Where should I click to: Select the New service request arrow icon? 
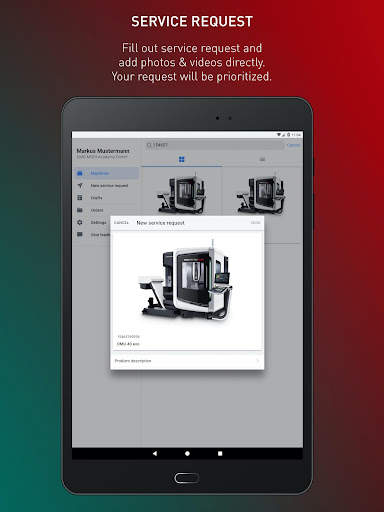(x=80, y=185)
